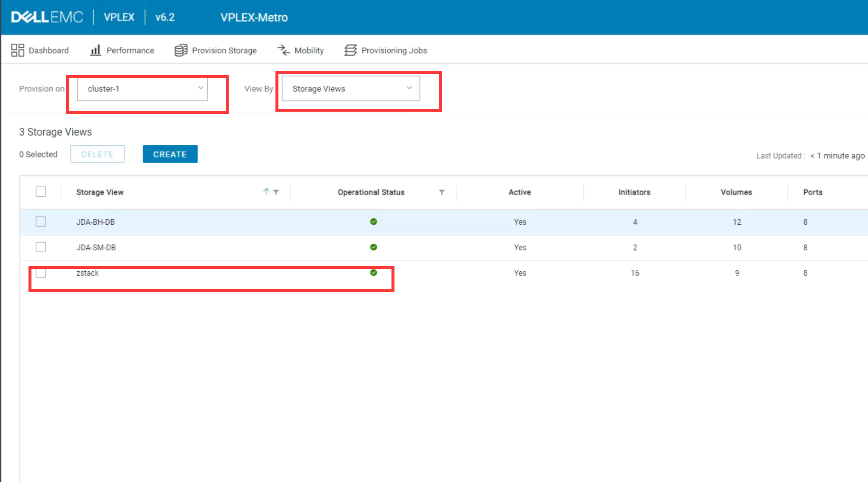
Task: Click the Storage View column filter icon
Action: [x=276, y=192]
